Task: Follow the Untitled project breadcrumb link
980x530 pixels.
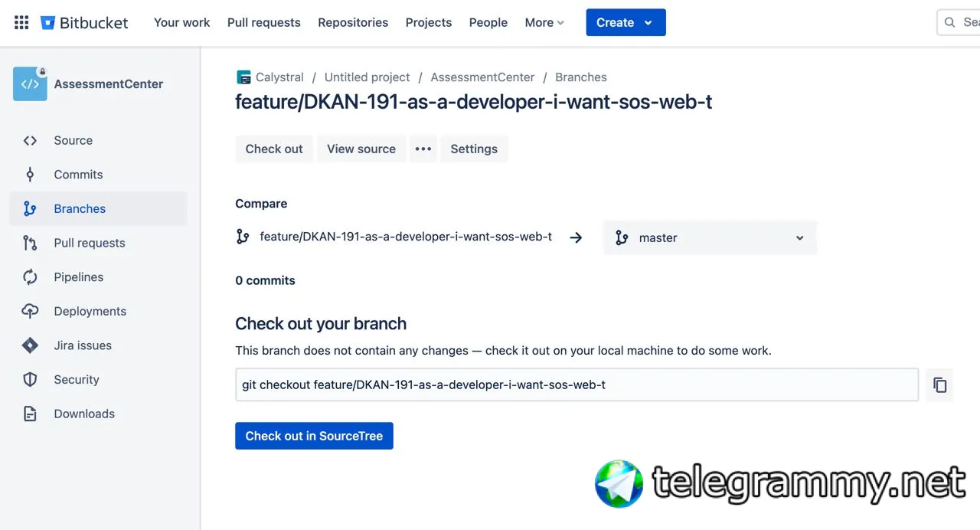Action: [367, 77]
